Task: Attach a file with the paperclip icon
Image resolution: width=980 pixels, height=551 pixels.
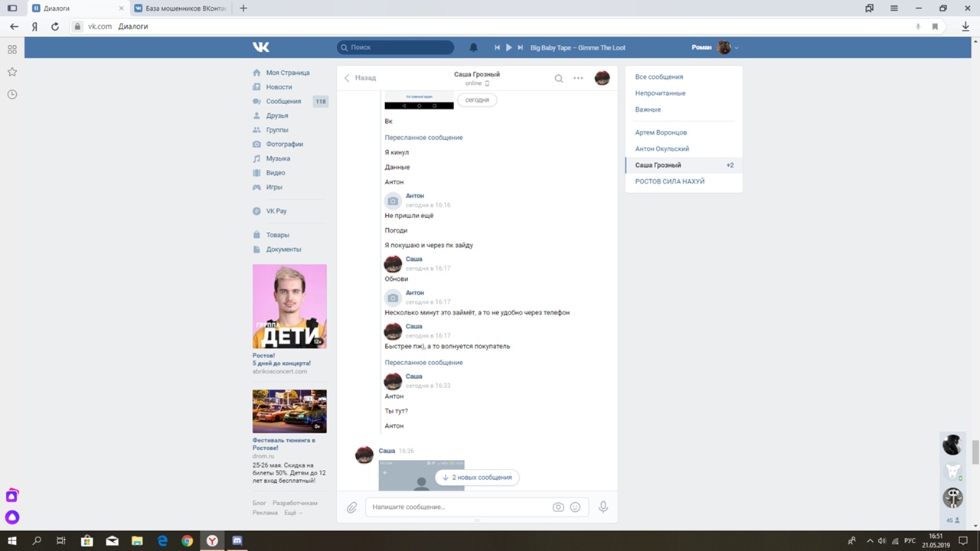Action: point(351,507)
